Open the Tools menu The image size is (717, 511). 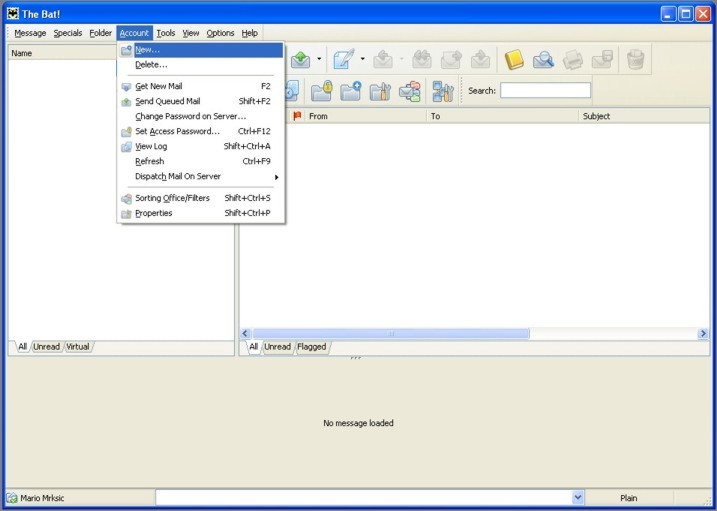pyautogui.click(x=166, y=33)
